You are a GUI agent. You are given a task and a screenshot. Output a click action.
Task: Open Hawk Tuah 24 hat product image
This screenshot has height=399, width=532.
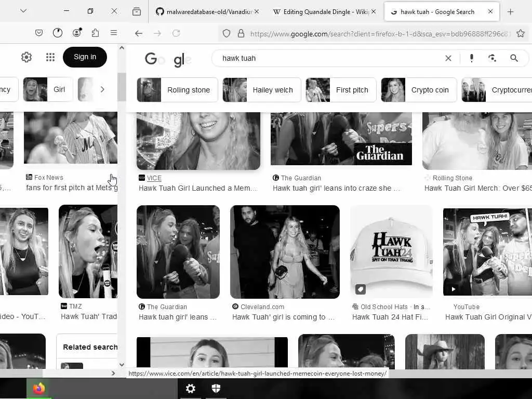(391, 252)
